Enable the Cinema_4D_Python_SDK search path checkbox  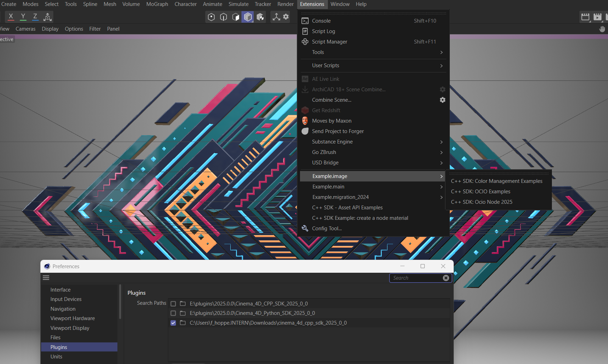pos(173,313)
